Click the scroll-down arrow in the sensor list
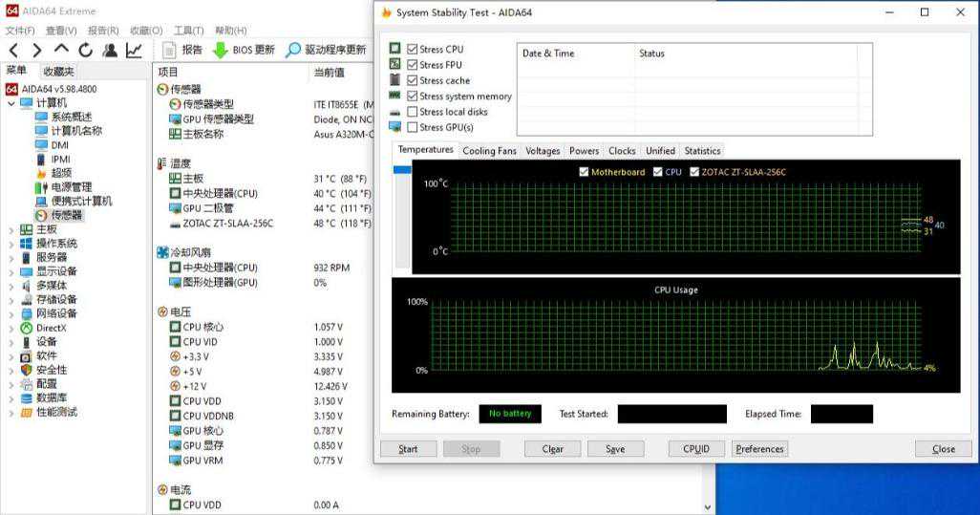Screen dimensions: 980x515 click(x=708, y=507)
